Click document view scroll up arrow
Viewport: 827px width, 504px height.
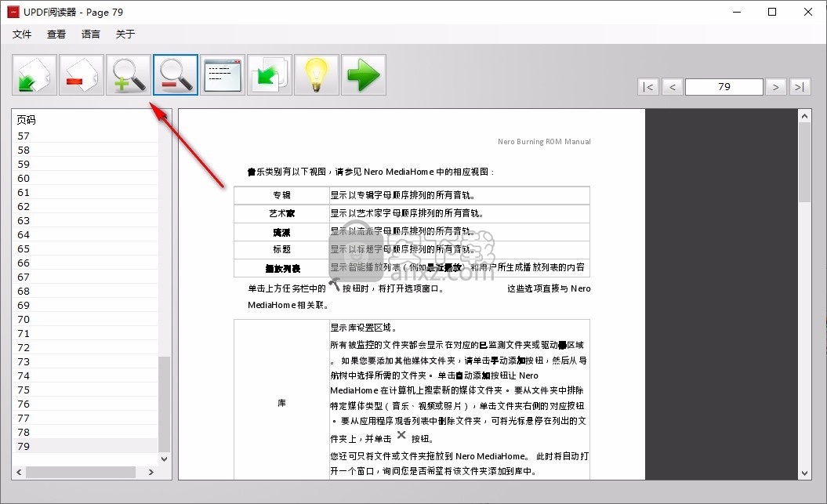(x=804, y=116)
